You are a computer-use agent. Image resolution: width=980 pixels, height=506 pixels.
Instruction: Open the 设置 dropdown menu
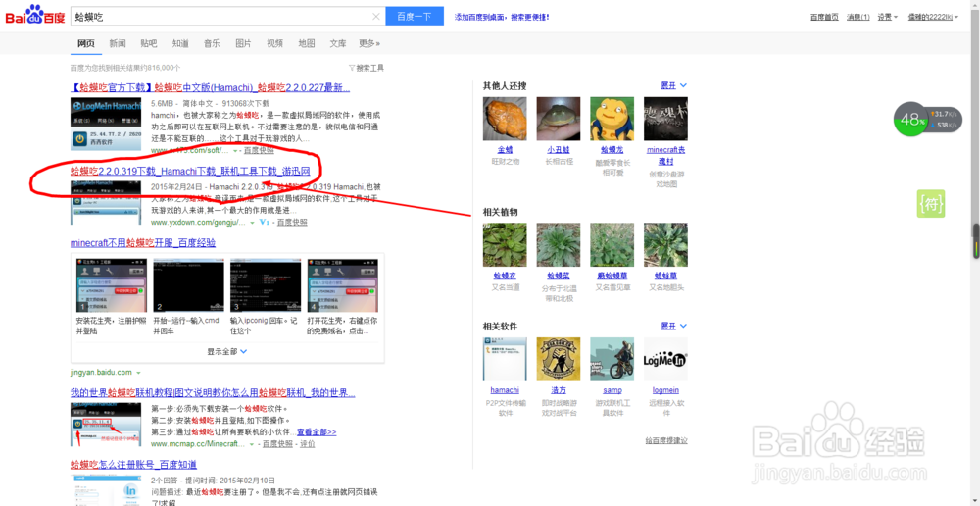click(887, 17)
